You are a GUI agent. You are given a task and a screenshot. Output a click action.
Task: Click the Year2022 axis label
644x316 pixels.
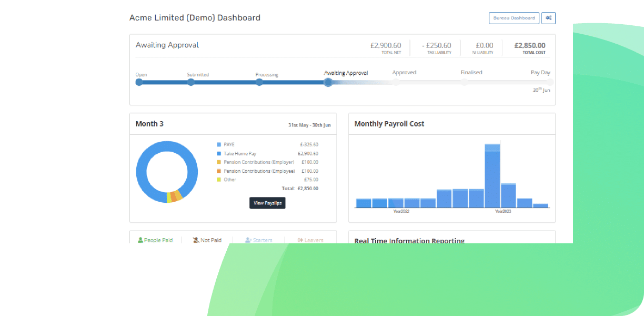[401, 211]
